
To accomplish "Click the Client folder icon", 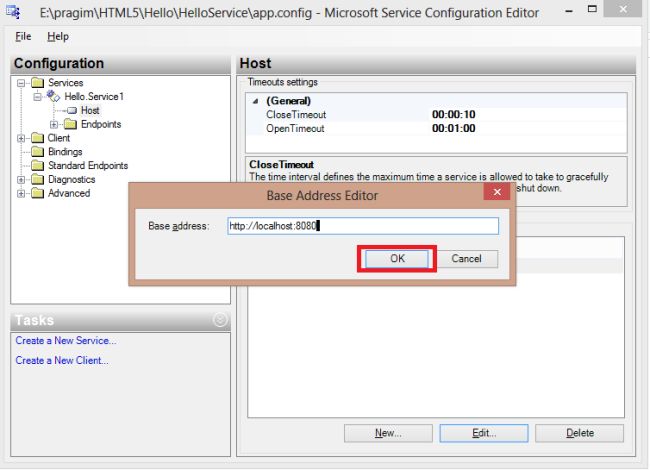I will [37, 138].
